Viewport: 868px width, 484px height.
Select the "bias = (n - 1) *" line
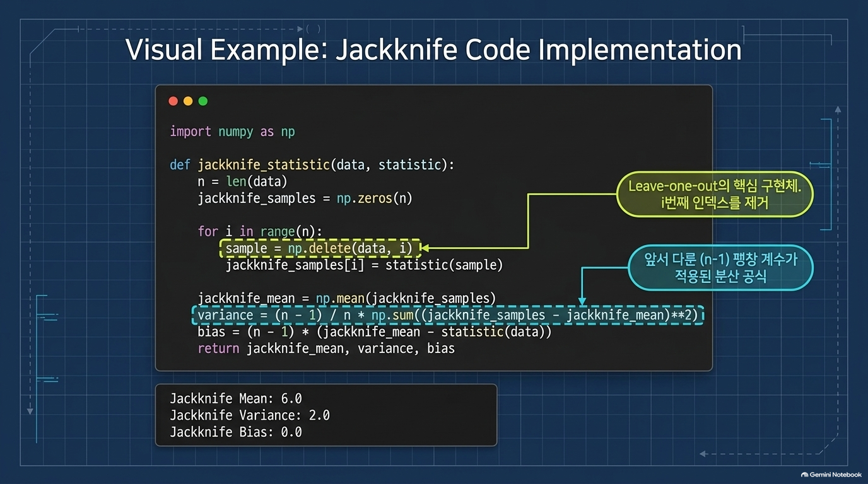[x=375, y=331]
